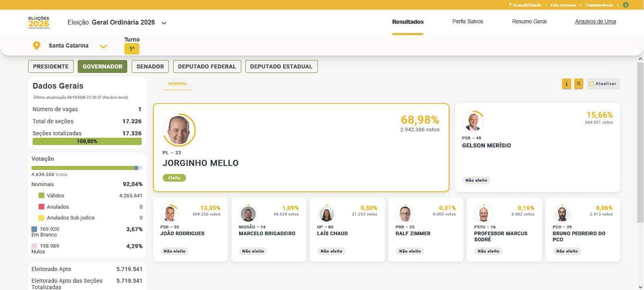
Task: Click the GELSON MERÍSIO name
Action: pyautogui.click(x=487, y=145)
